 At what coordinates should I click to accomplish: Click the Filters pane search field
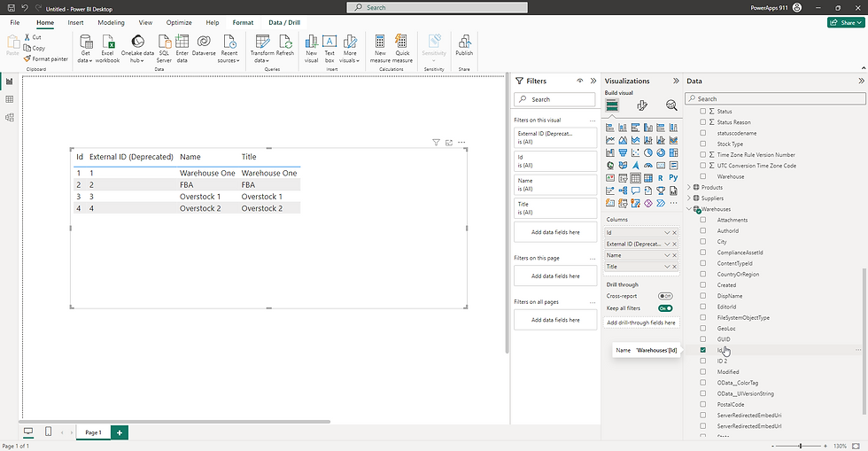tap(554, 99)
